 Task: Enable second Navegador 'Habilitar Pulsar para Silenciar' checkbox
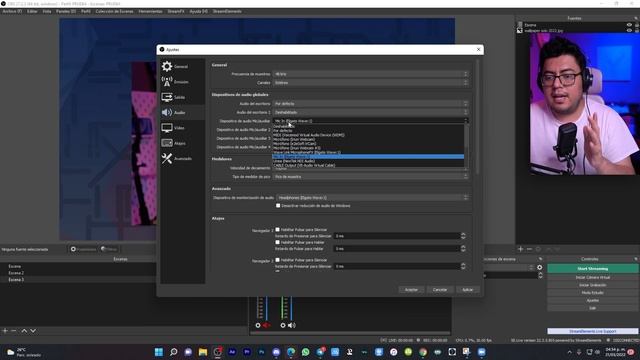tap(278, 260)
